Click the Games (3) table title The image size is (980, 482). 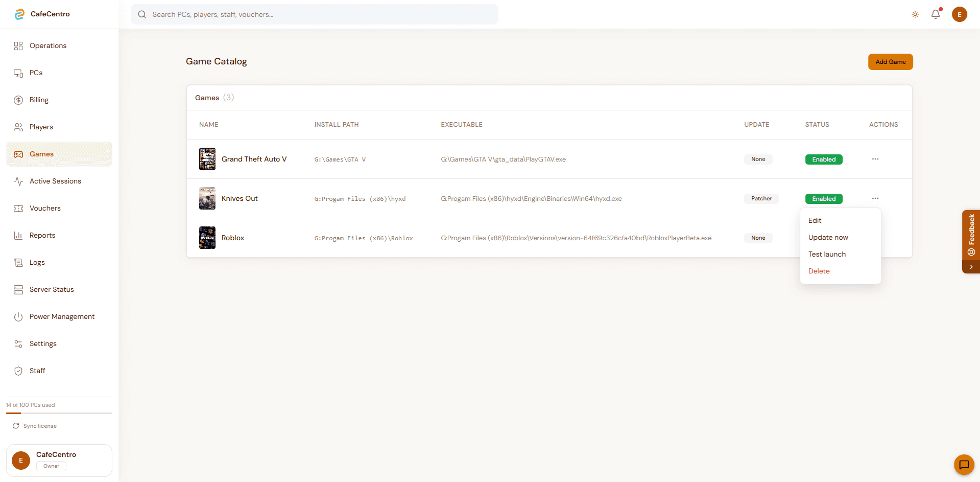[214, 98]
